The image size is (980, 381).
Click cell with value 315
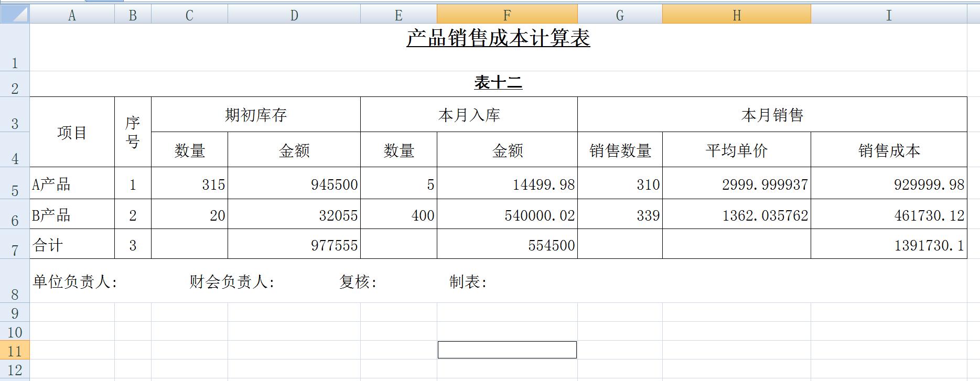click(x=189, y=183)
